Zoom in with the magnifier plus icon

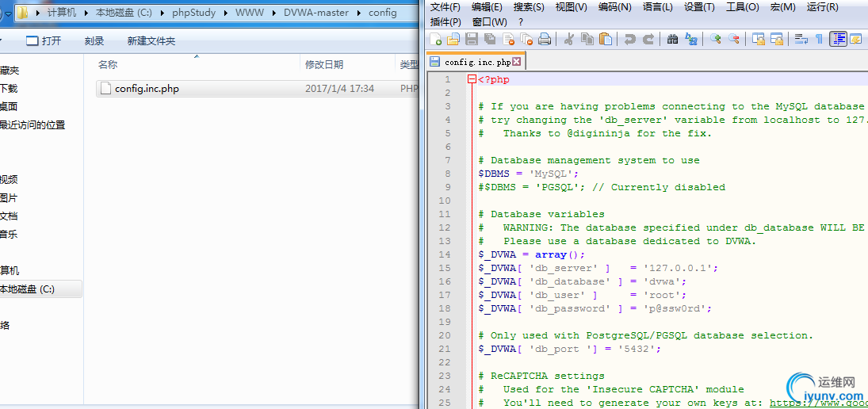coord(715,39)
